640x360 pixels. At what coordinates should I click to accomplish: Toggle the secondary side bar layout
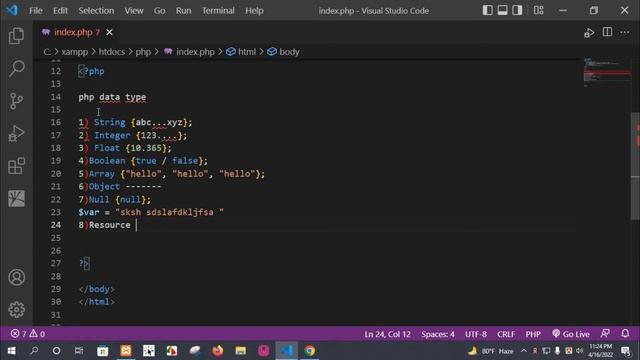pyautogui.click(x=517, y=10)
